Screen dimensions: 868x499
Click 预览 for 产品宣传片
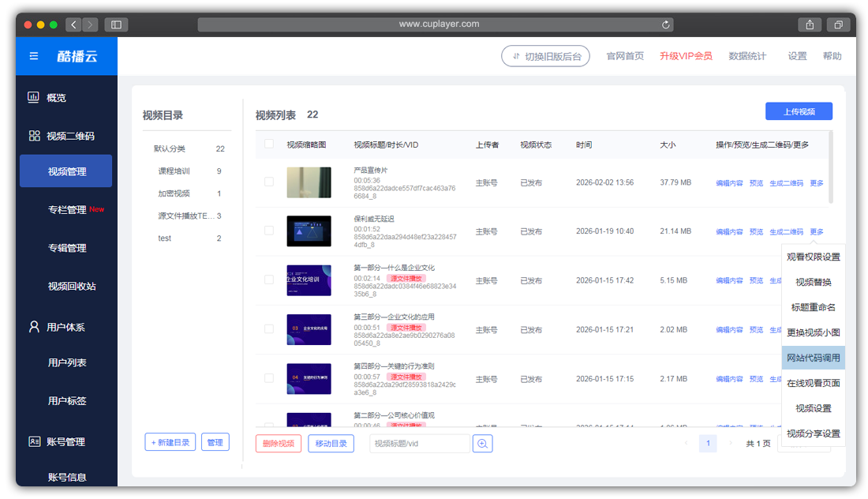point(756,183)
